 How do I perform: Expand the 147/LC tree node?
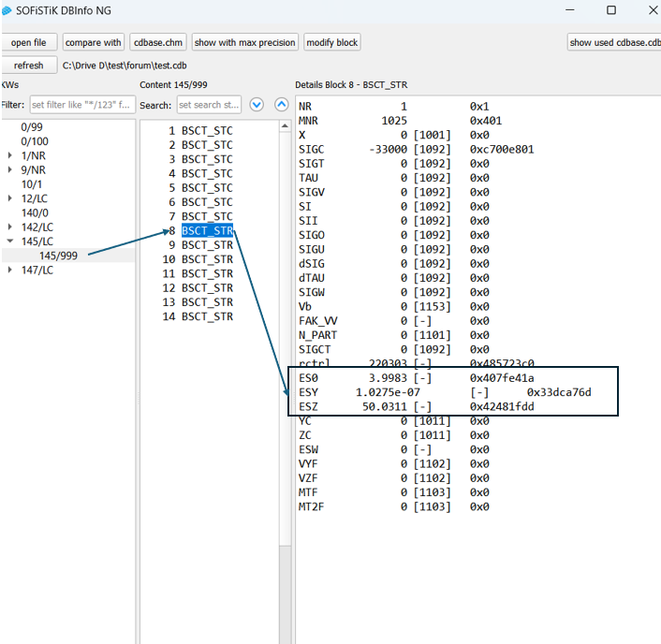10,271
